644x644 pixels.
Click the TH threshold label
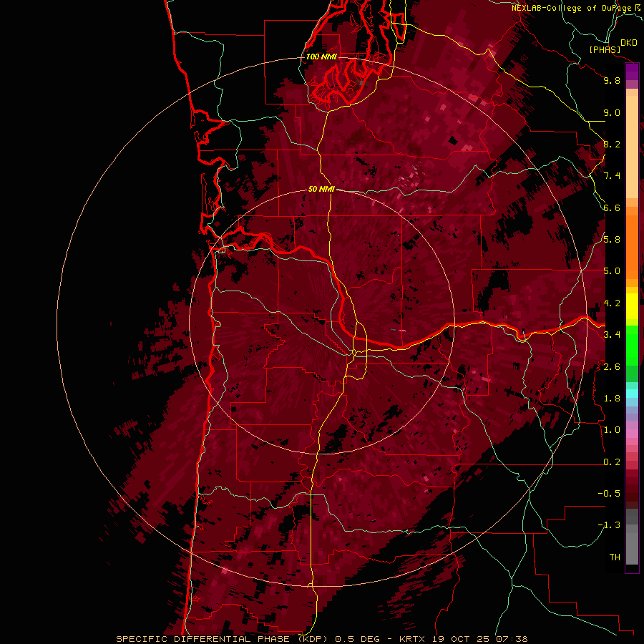(x=615, y=557)
